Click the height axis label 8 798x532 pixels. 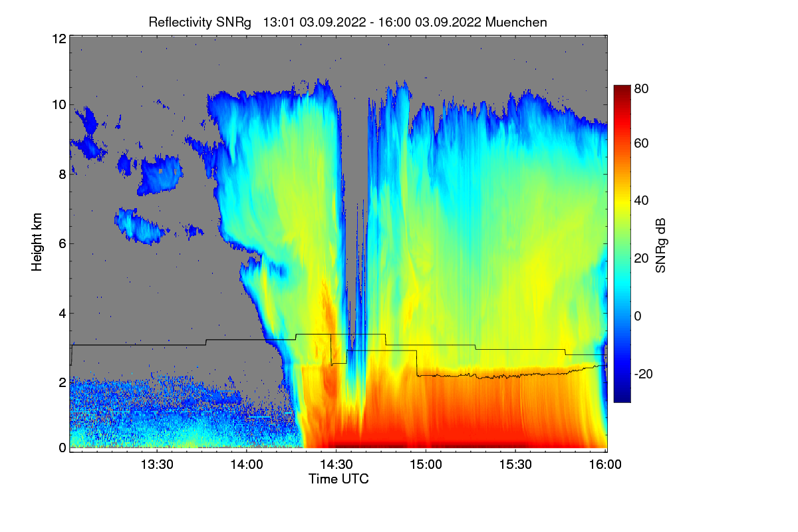coord(61,174)
